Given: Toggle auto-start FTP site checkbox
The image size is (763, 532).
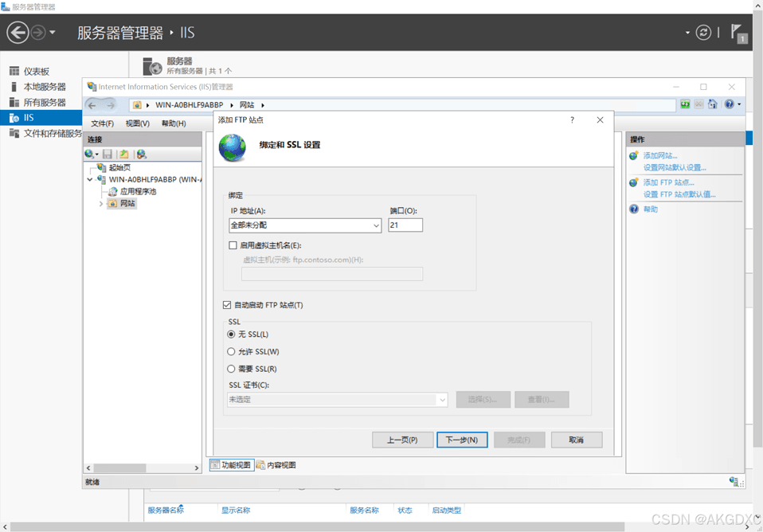Looking at the screenshot, I should coord(228,305).
